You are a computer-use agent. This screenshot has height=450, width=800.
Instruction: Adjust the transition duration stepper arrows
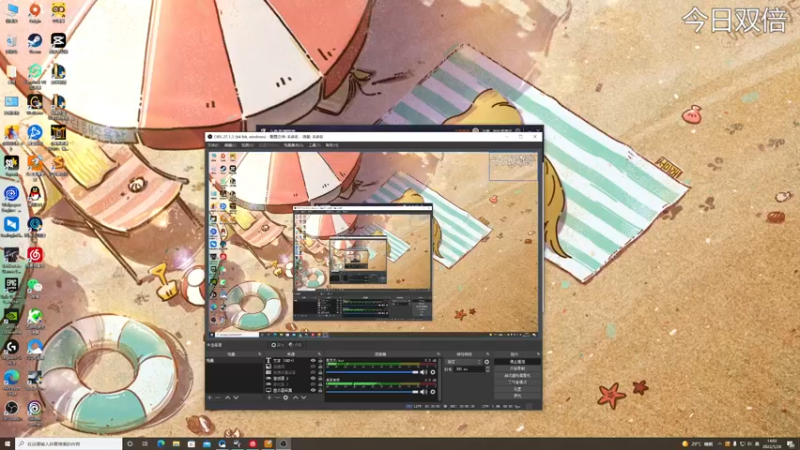point(488,369)
